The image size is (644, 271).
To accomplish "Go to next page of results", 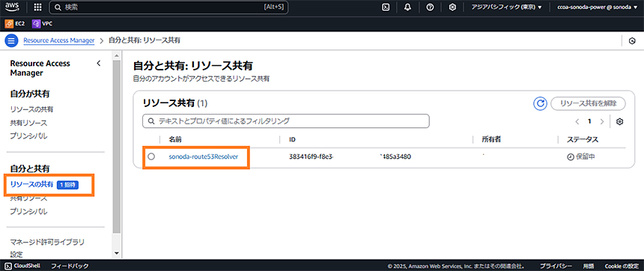I will (x=602, y=121).
